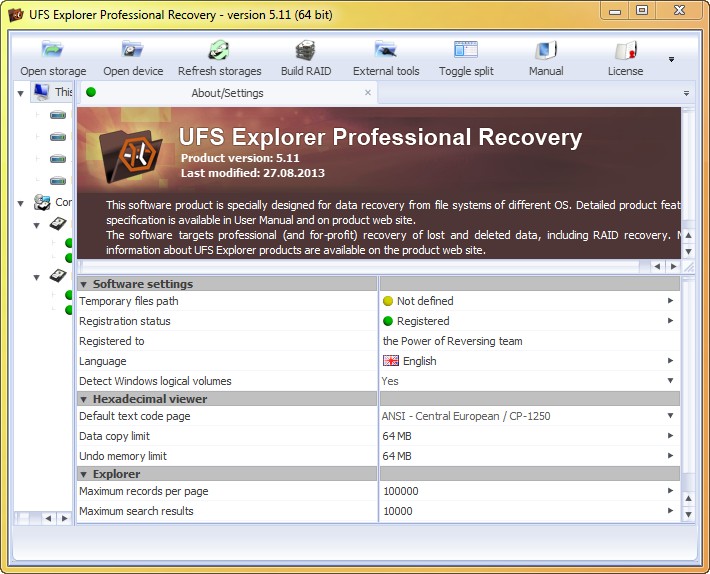Open External tools from toolbar
The height and width of the screenshot is (574, 710).
[386, 50]
